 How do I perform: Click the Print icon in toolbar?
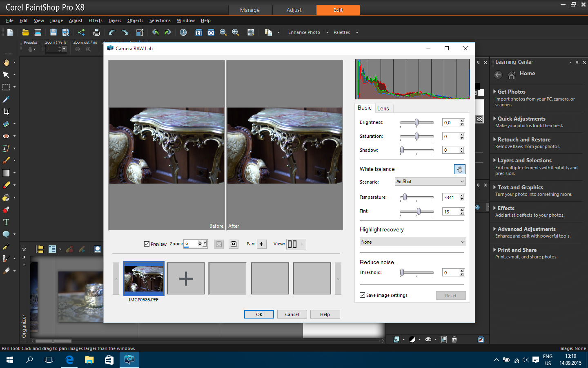tap(97, 32)
